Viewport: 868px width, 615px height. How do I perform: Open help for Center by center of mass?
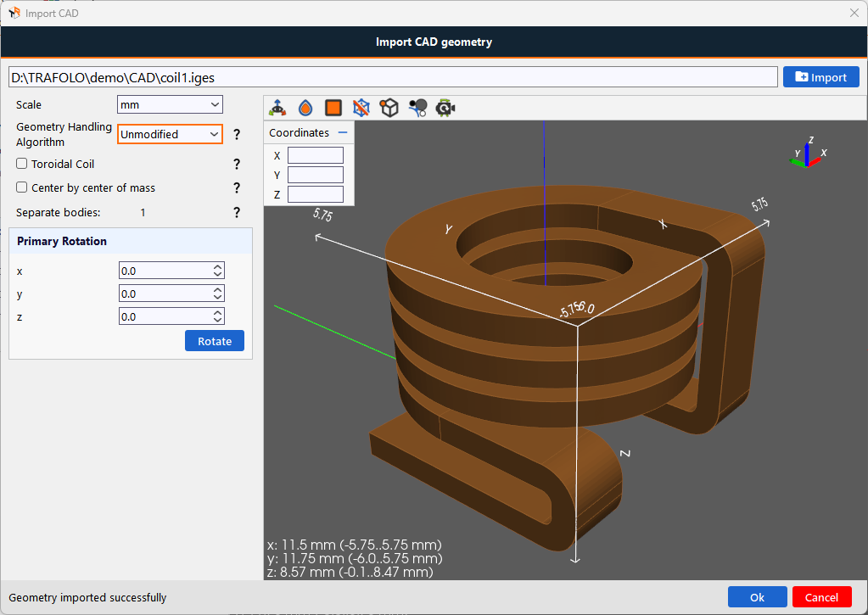(237, 188)
